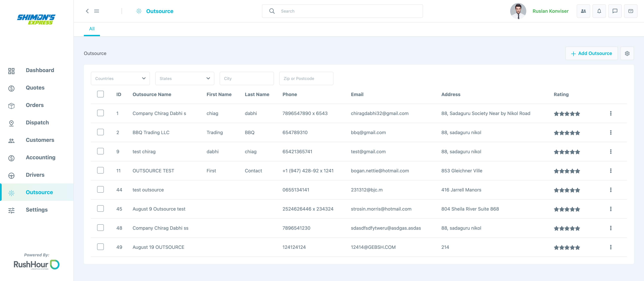Check the row for BBQ Trading LLC
The image size is (644, 281).
[100, 132]
